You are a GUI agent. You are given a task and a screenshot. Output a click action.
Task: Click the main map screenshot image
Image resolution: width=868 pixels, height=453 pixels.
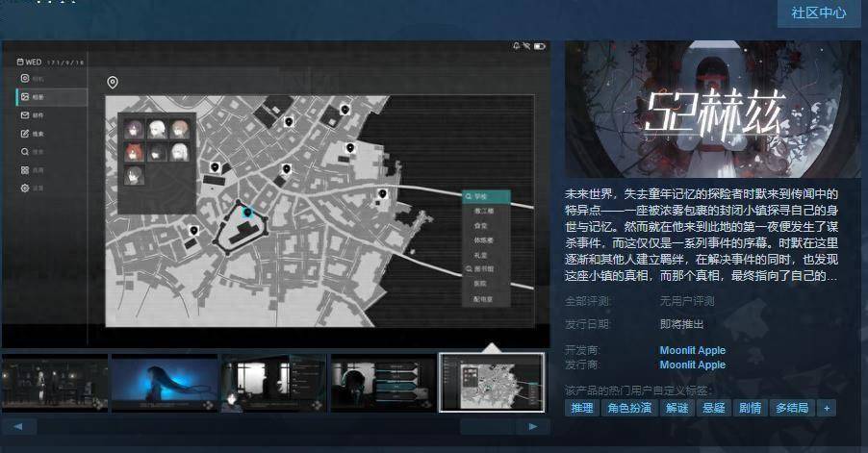(x=275, y=194)
